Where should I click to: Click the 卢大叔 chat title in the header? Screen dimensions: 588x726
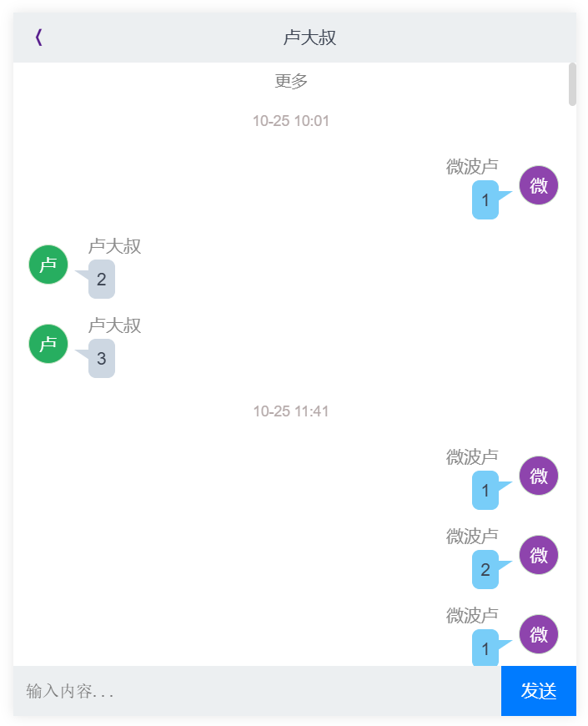click(309, 38)
